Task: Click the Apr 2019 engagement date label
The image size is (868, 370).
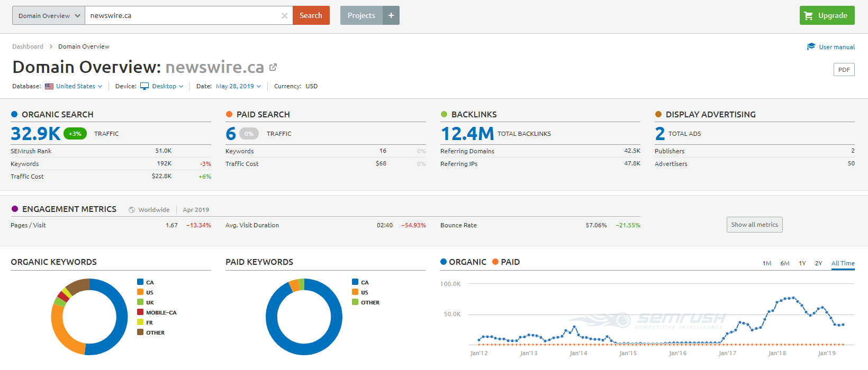Action: pos(196,210)
